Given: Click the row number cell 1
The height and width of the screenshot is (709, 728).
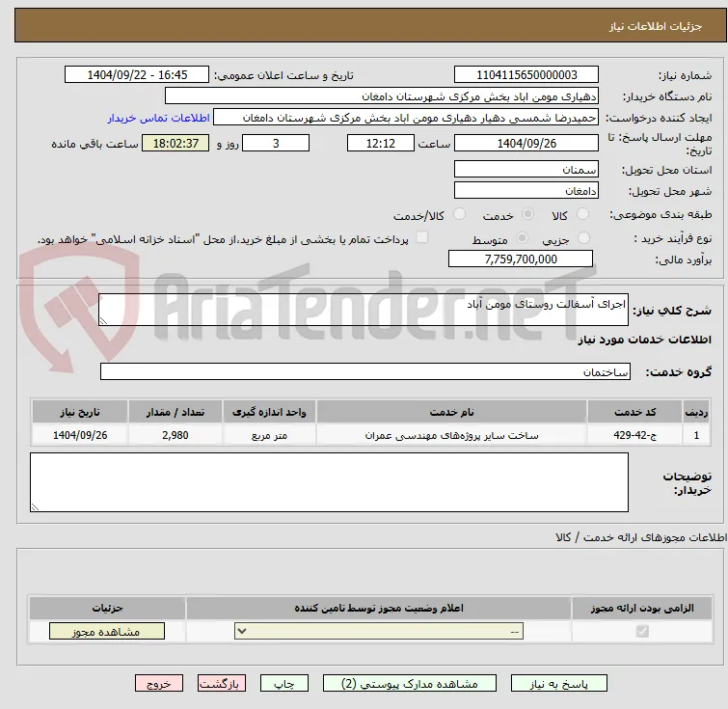Looking at the screenshot, I should (696, 435).
